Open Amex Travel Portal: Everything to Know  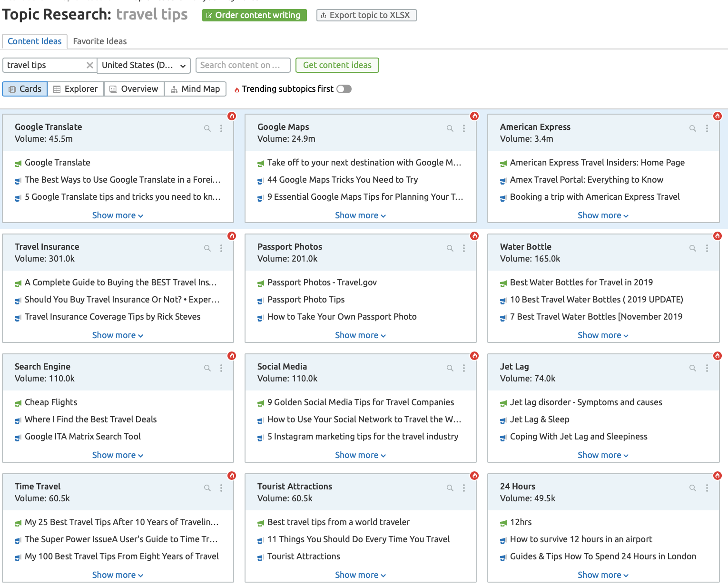pyautogui.click(x=587, y=180)
